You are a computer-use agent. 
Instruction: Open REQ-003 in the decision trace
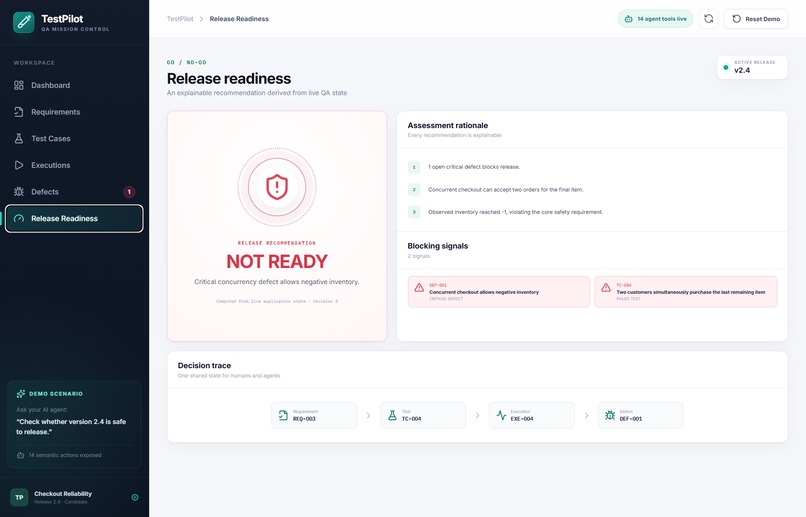(314, 415)
